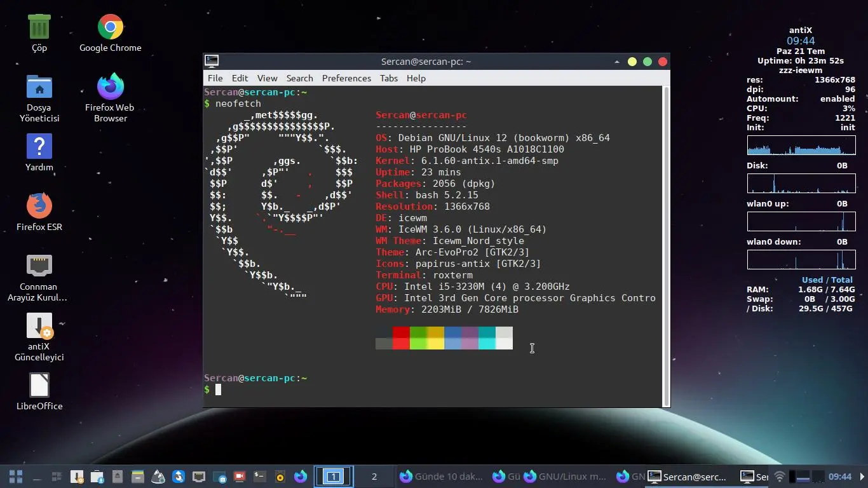Click the cursor at terminal prompt line
The width and height of the screenshot is (868, 488).
click(218, 390)
